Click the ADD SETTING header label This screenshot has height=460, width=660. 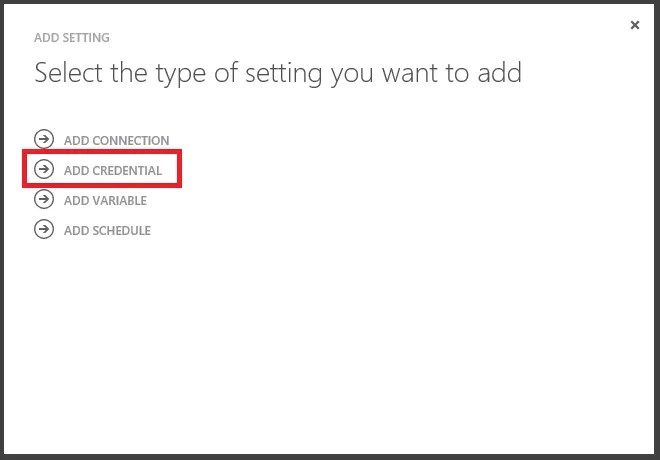click(72, 38)
